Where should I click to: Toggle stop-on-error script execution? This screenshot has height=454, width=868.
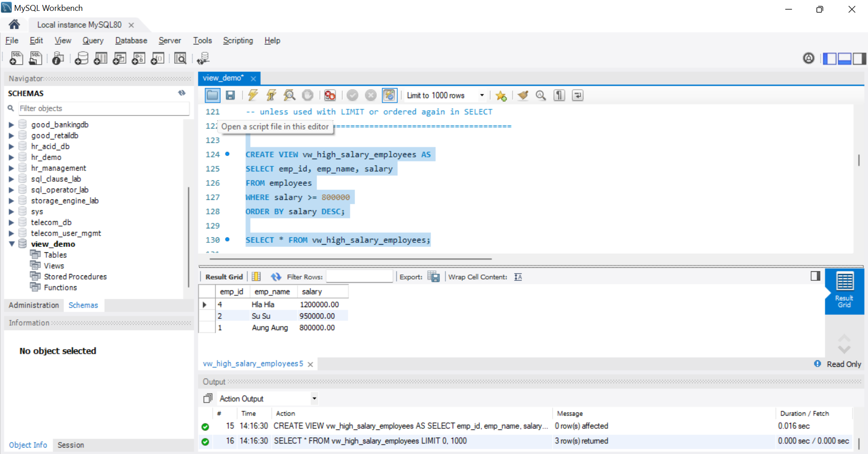click(330, 95)
